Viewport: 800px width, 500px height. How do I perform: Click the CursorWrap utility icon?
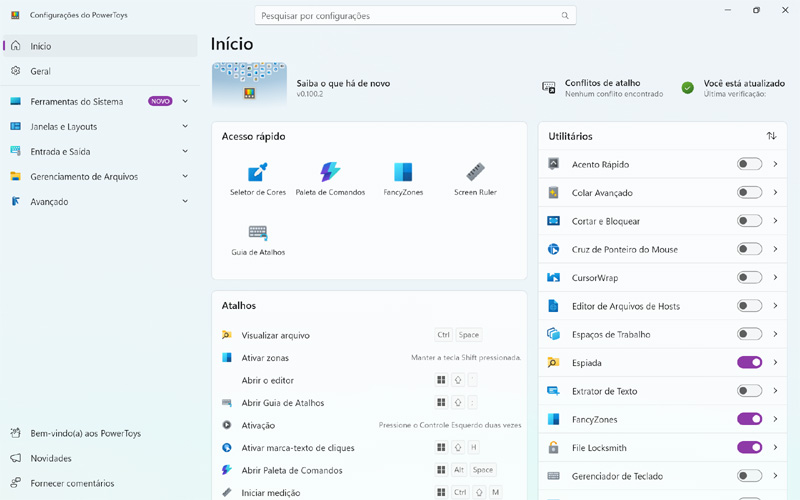pos(554,278)
